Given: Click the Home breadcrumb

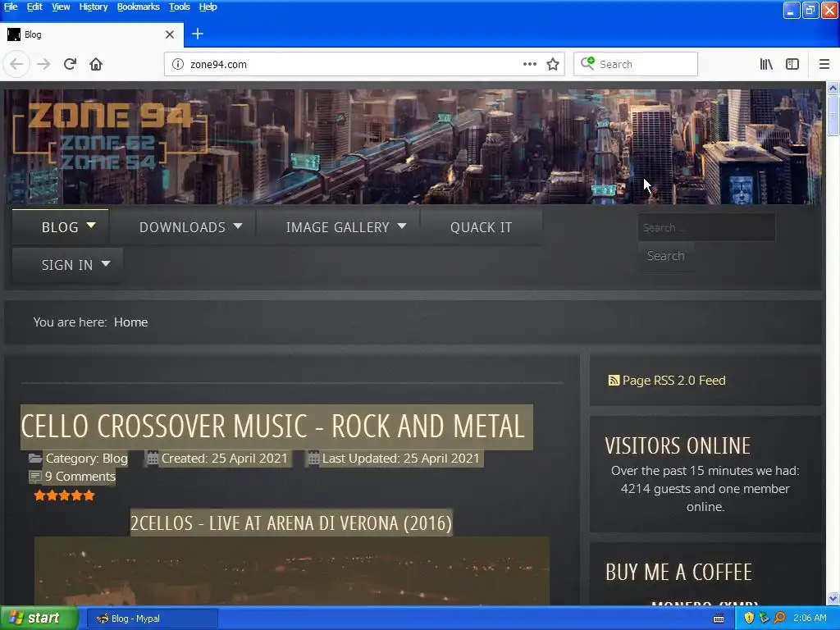Looking at the screenshot, I should (130, 322).
